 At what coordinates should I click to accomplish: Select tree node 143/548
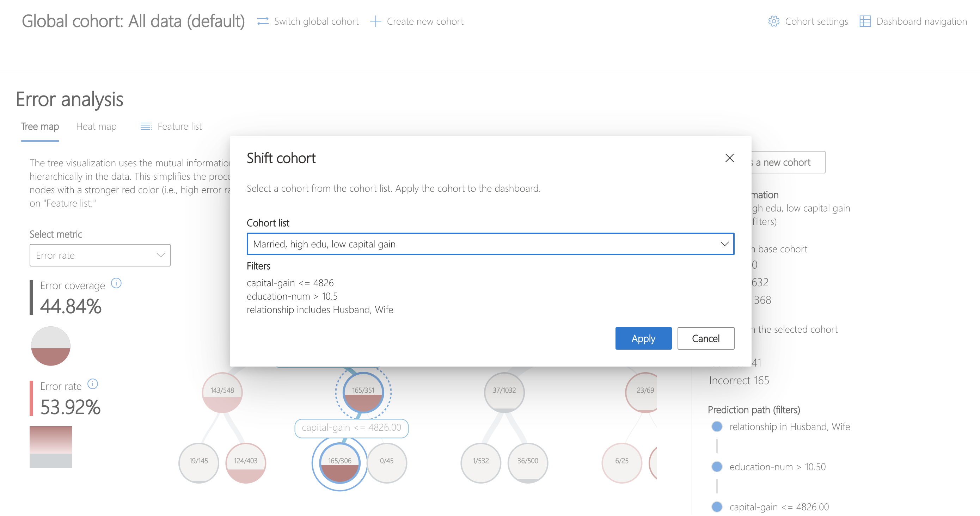pyautogui.click(x=222, y=392)
